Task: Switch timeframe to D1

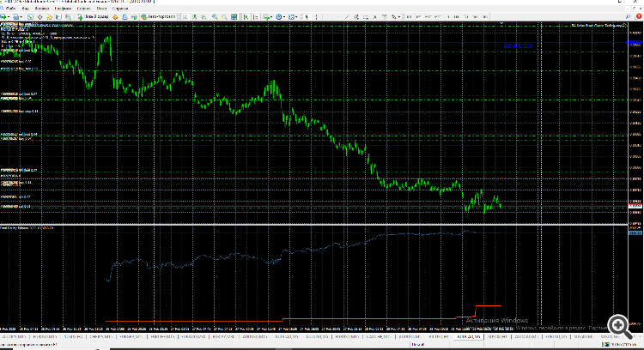Action: coord(466,17)
